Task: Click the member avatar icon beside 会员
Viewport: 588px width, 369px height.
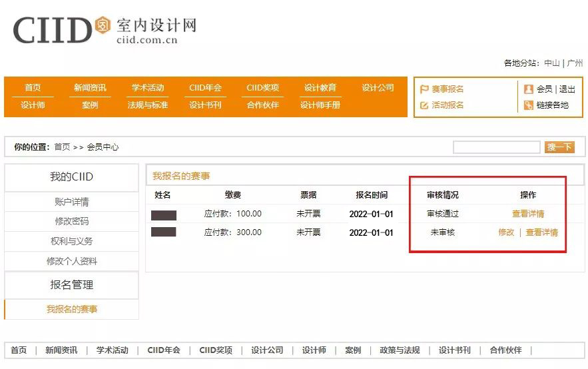Action: (528, 89)
